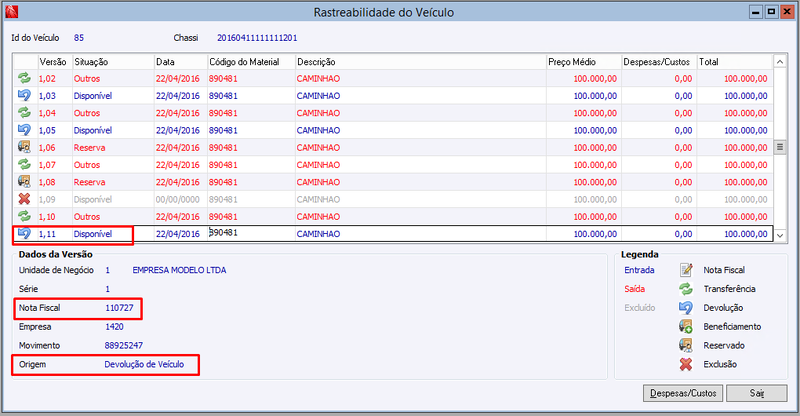Click the Total column header
The width and height of the screenshot is (800, 416).
[735, 62]
